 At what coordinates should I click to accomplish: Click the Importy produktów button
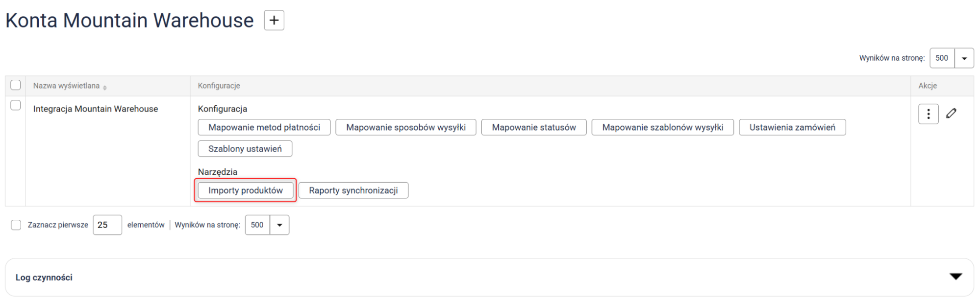[x=245, y=190]
